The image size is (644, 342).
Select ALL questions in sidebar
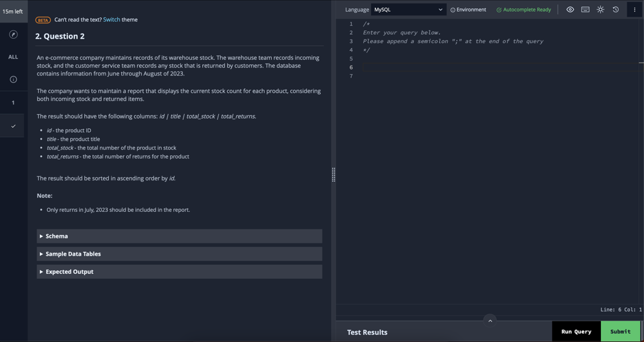click(x=13, y=57)
